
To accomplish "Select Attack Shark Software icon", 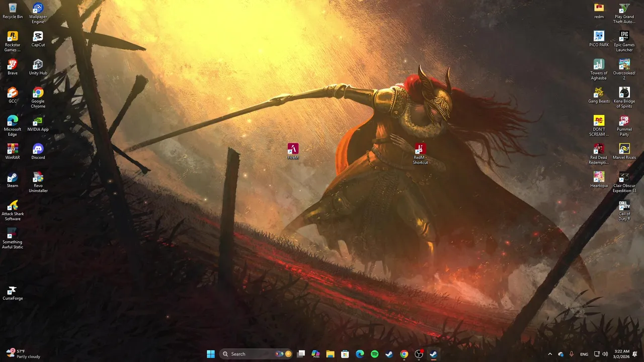I will (13, 211).
